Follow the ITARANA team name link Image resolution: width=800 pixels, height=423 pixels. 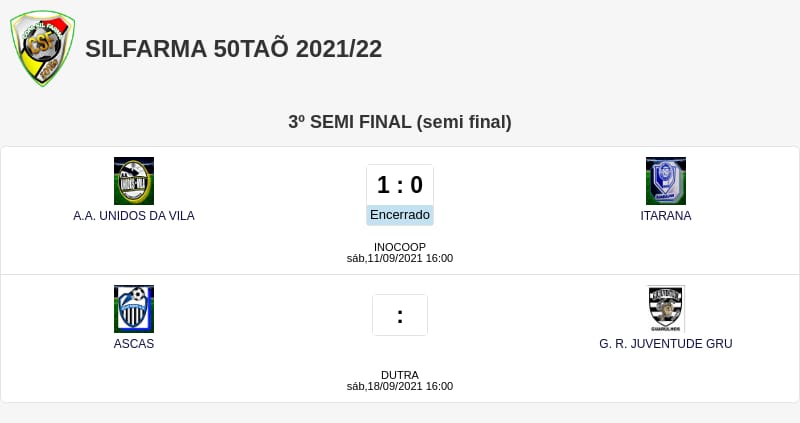point(666,216)
